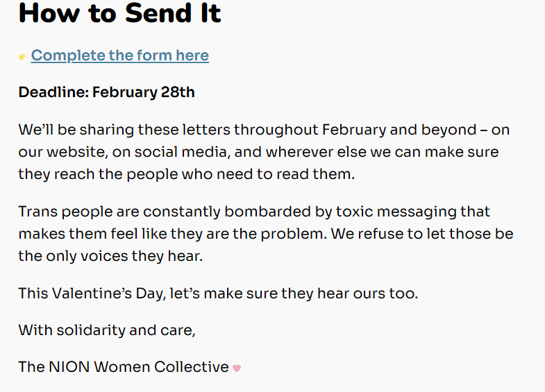
Task: Click the pointing hand emoji icon
Action: tap(23, 57)
